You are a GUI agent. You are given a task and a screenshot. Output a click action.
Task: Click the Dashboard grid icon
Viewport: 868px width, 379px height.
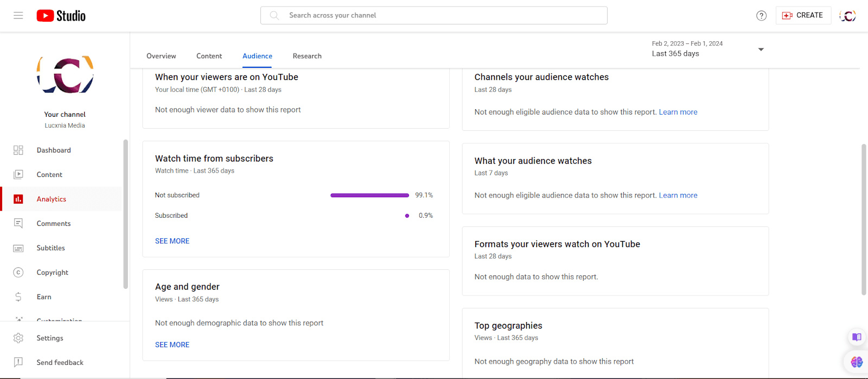point(18,150)
